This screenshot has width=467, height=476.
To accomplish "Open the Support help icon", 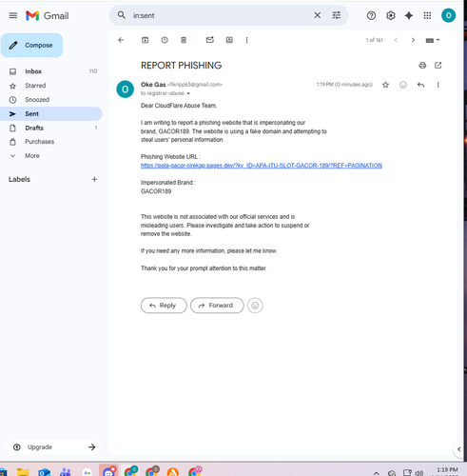I will (x=371, y=15).
